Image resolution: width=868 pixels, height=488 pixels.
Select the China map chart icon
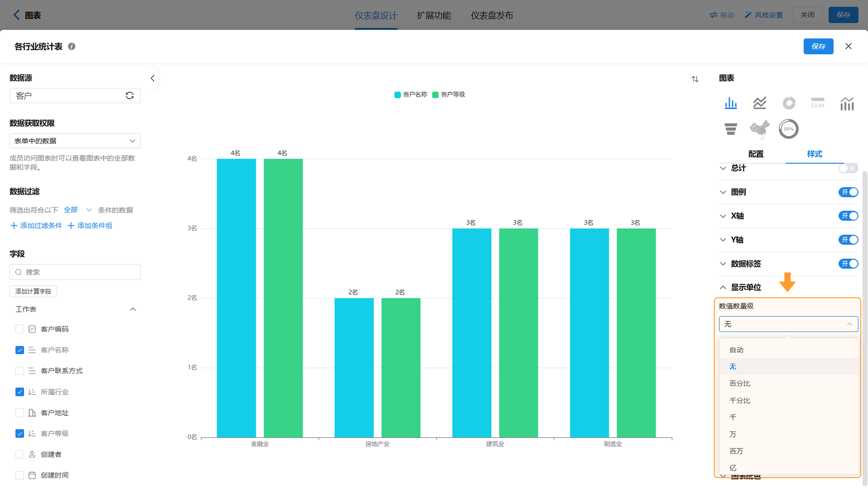[x=759, y=129]
